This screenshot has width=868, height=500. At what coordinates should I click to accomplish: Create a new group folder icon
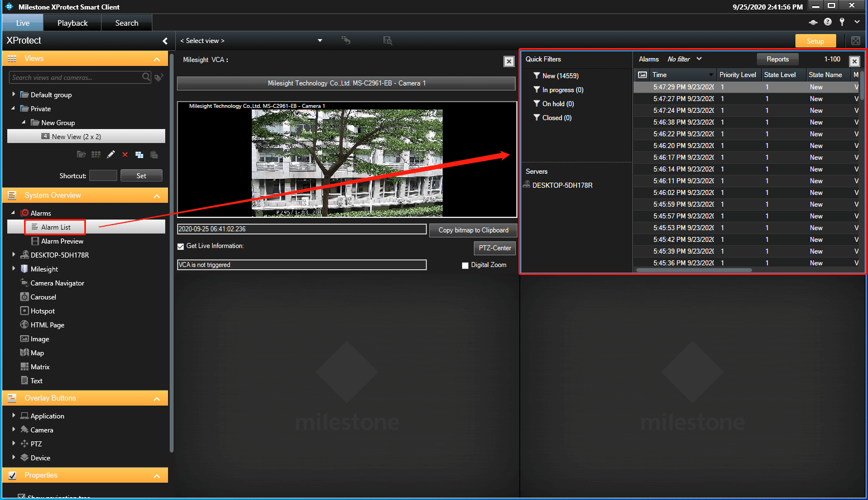pyautogui.click(x=81, y=155)
